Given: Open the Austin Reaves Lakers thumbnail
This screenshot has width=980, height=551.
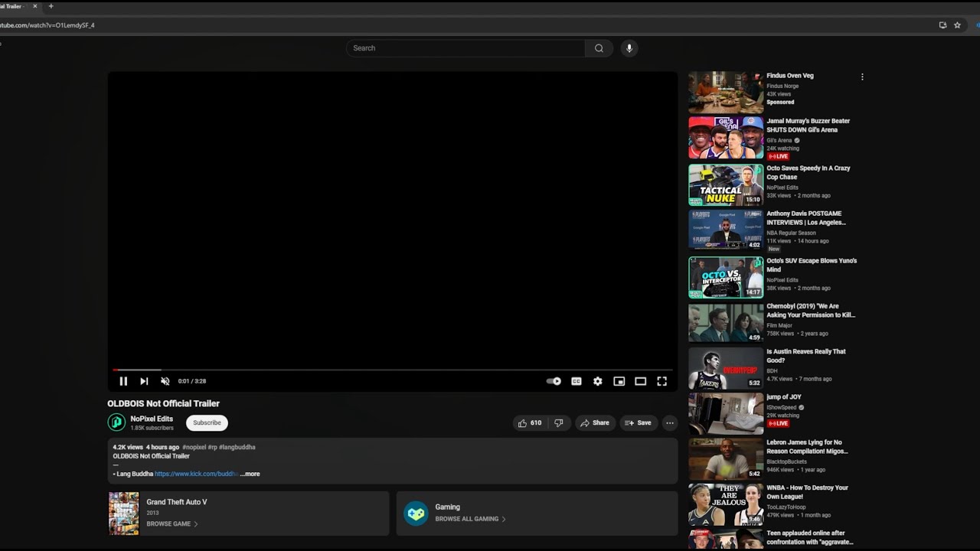Looking at the screenshot, I should coord(726,369).
